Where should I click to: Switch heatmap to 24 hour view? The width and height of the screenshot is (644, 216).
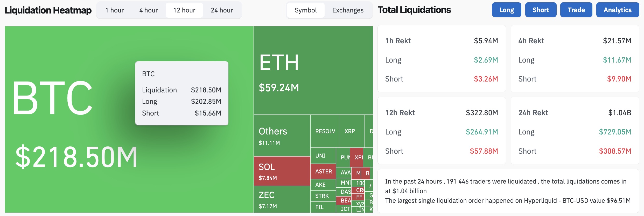[222, 10]
